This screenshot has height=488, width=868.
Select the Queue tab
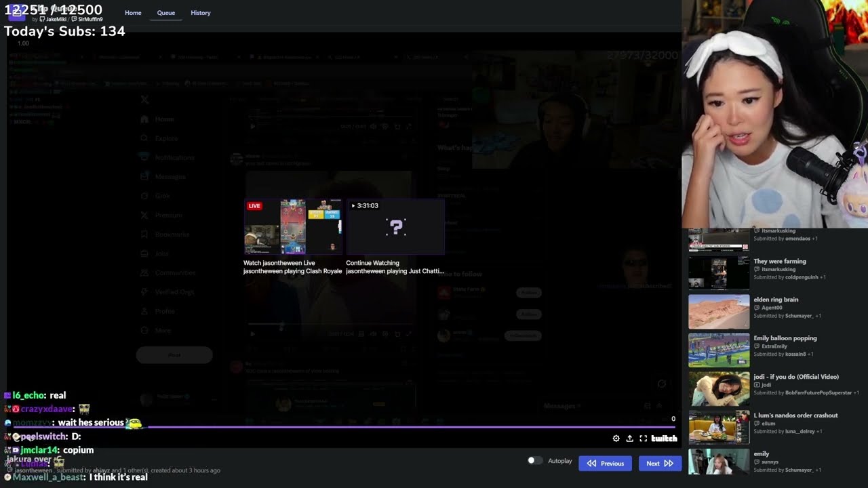[166, 13]
